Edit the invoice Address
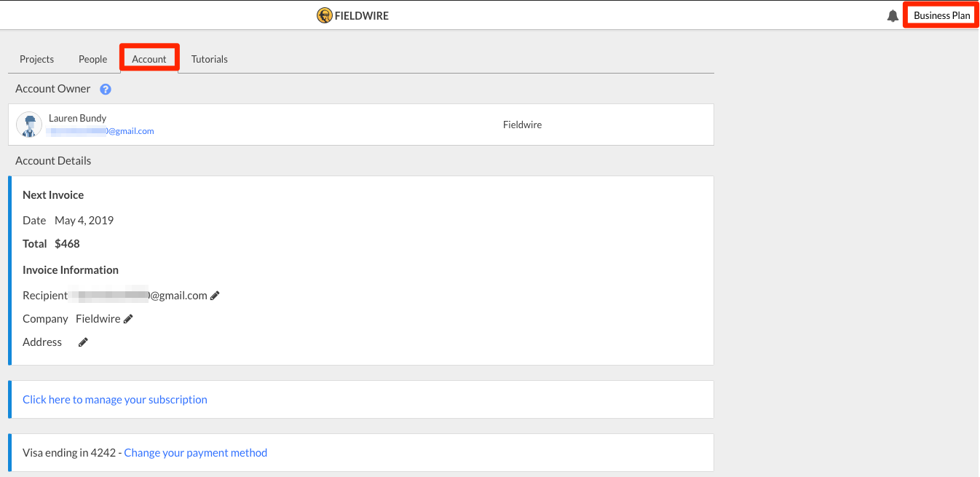The image size is (980, 477). coord(83,342)
